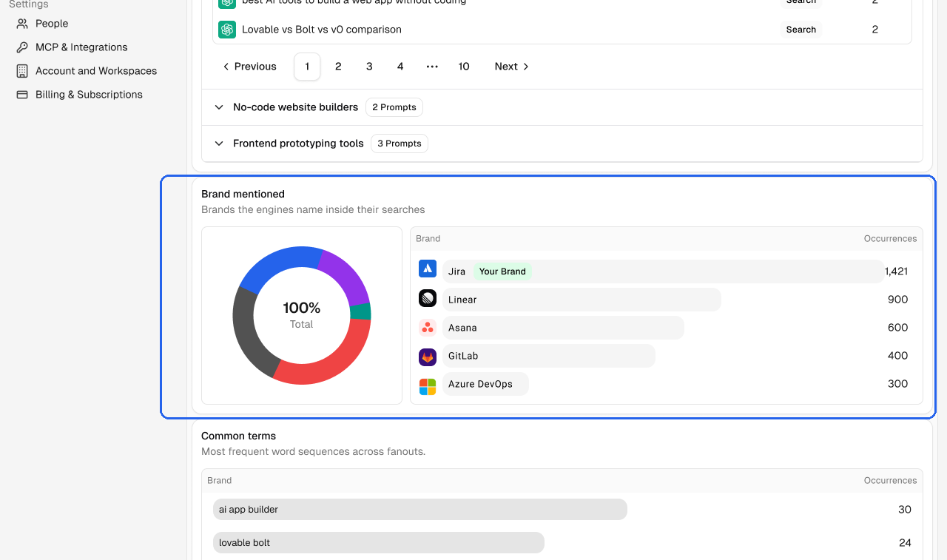Open the People settings page
Image resolution: width=947 pixels, height=560 pixels.
(x=52, y=24)
